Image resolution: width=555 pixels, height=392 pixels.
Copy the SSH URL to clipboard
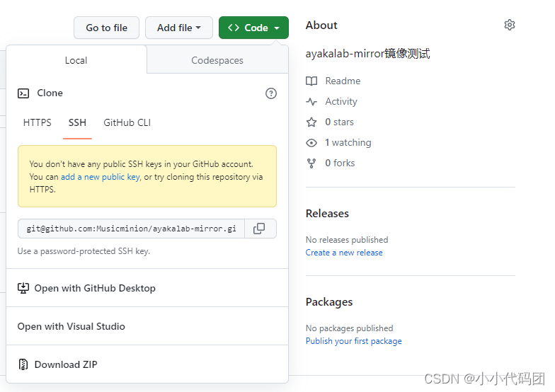coord(261,229)
